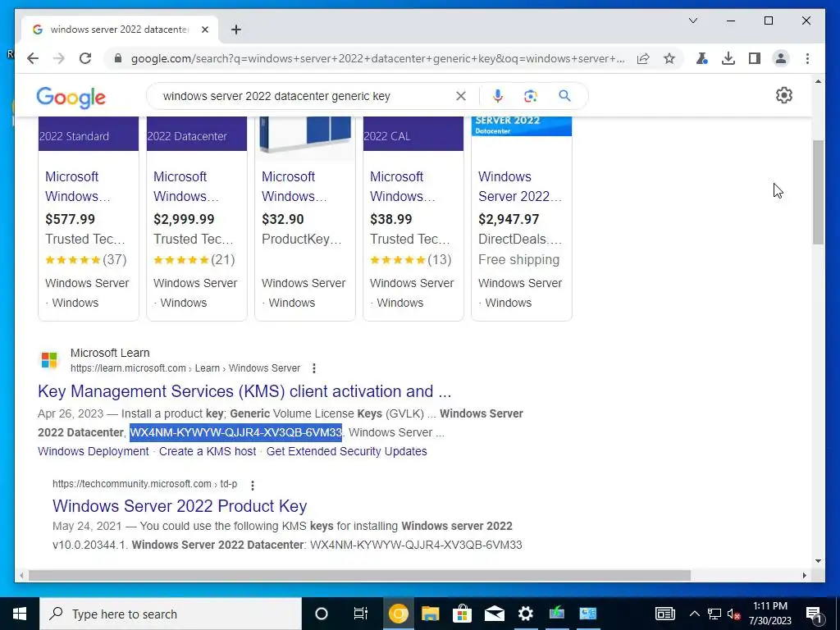Click the Chrome icon in the taskbar
Screen dimensions: 840x630
coord(398,614)
